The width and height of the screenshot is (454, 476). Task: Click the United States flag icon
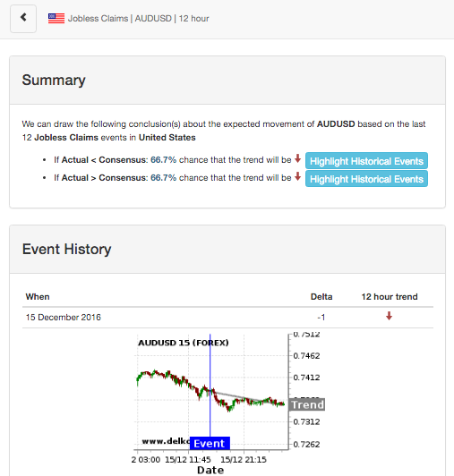pyautogui.click(x=56, y=19)
